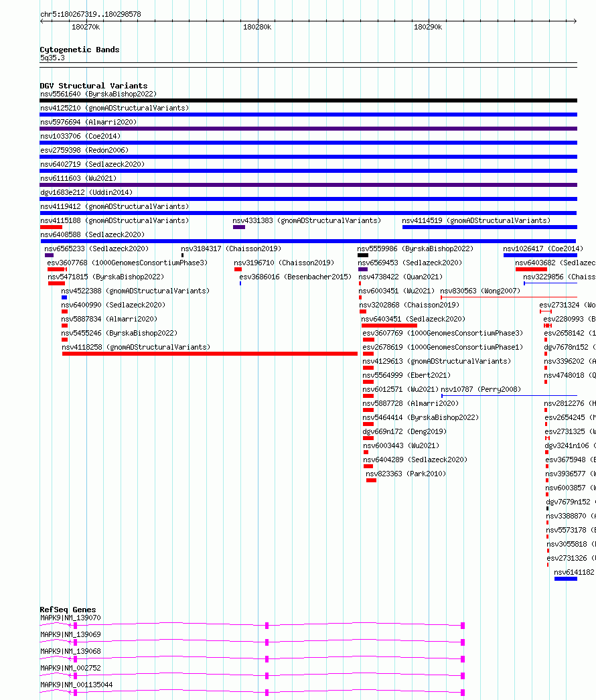Open MAPK9|NM_002752 transcript
Screen dimensions: 596x700
pos(70,668)
